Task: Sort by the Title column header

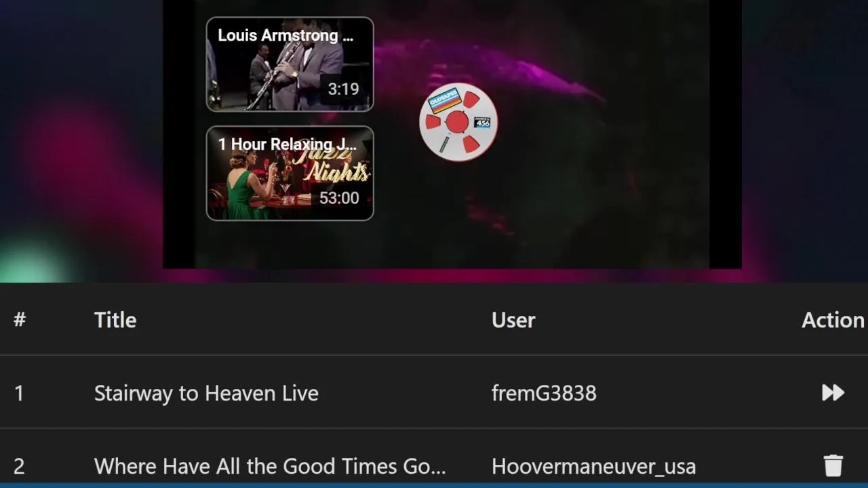Action: click(115, 320)
